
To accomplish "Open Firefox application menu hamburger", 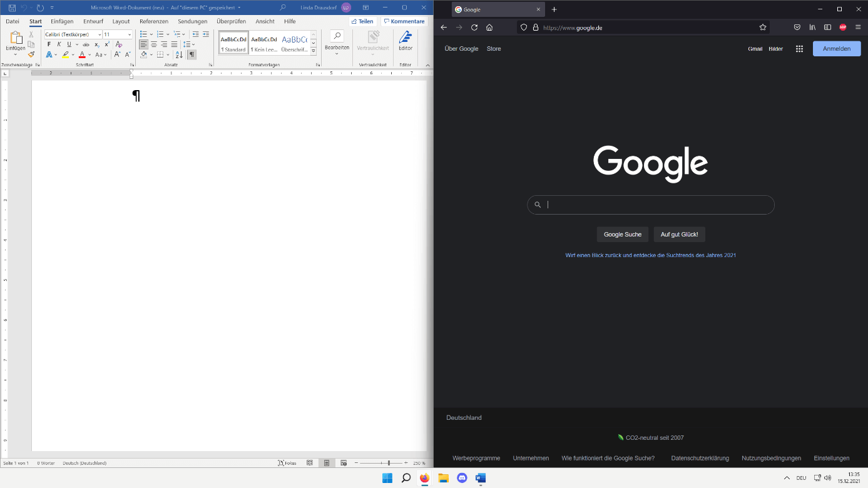I will click(857, 28).
